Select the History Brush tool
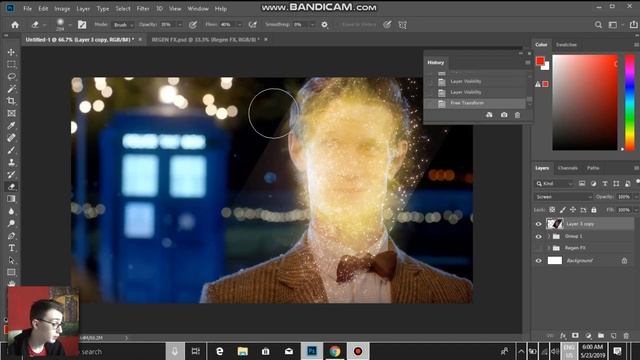Screen dimensions: 640x360 [x=11, y=174]
